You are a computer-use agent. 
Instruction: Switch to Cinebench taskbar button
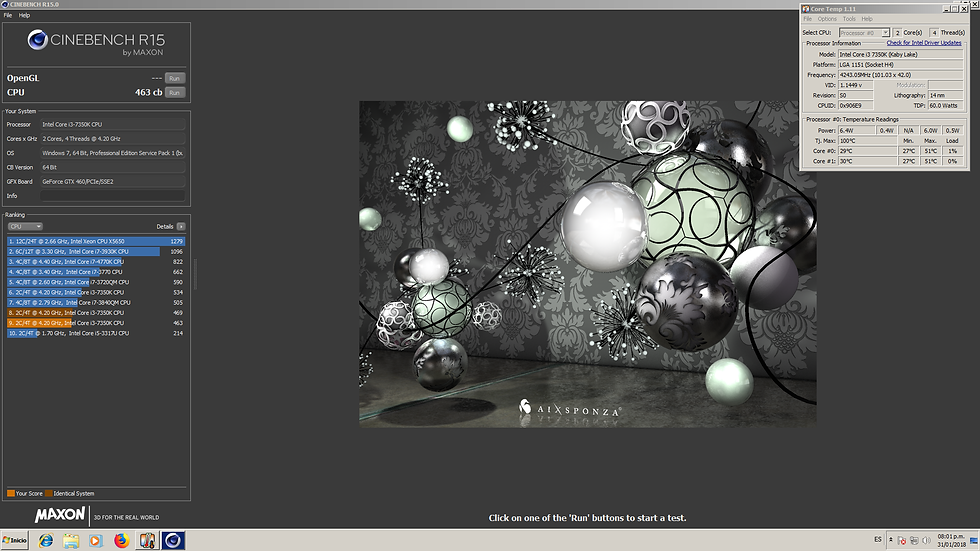pos(173,540)
